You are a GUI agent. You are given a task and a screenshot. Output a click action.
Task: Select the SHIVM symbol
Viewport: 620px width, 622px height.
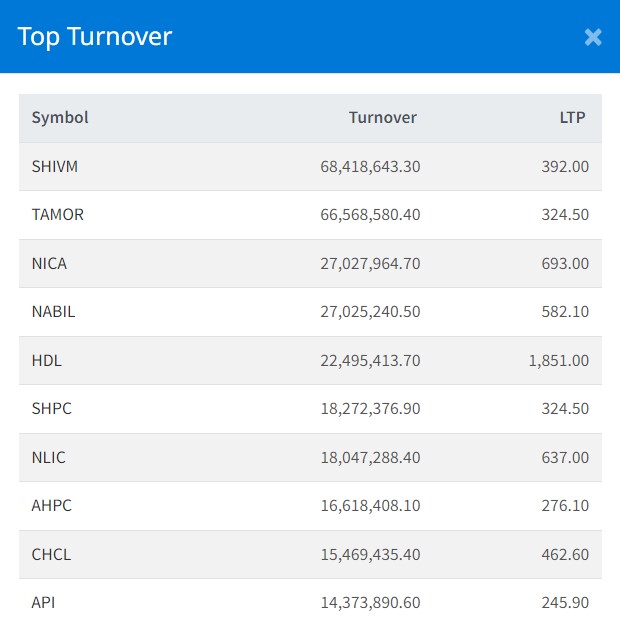[55, 166]
